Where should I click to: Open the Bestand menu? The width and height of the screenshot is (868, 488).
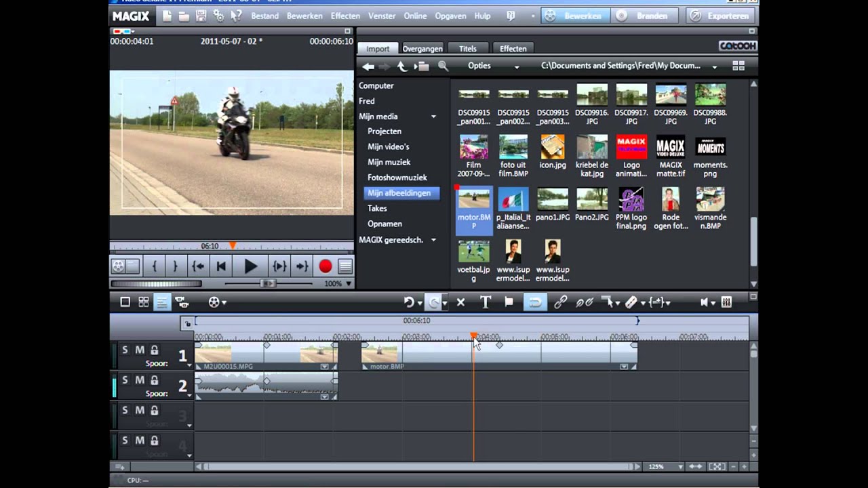pos(264,16)
